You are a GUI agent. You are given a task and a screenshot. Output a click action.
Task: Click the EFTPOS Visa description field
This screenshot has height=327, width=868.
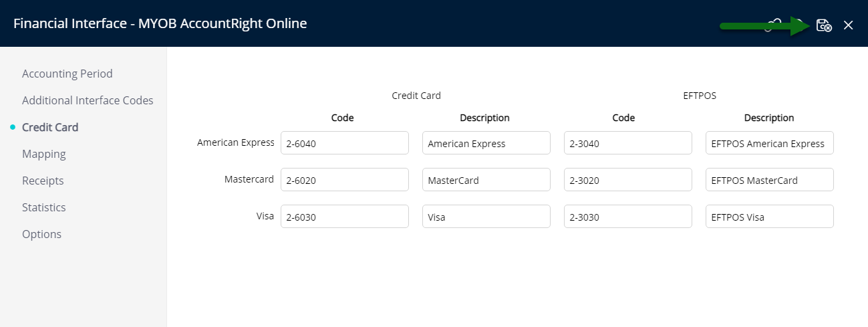tap(770, 217)
